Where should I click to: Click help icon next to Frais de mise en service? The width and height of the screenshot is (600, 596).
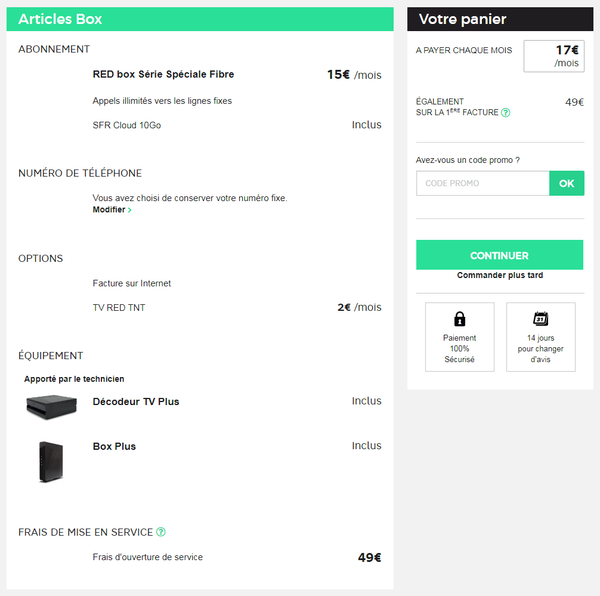161,532
